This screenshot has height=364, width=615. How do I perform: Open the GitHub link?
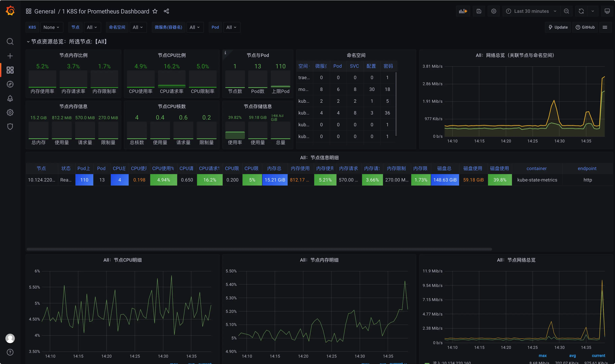(585, 27)
